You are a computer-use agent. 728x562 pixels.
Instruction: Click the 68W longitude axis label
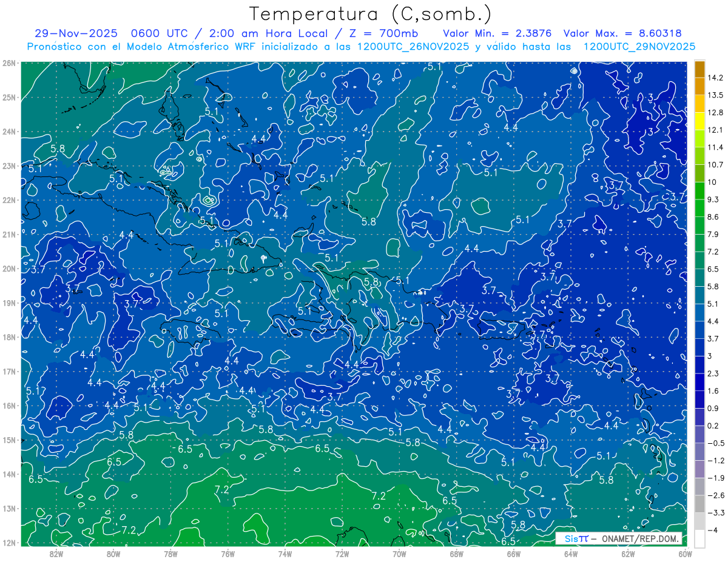(457, 554)
